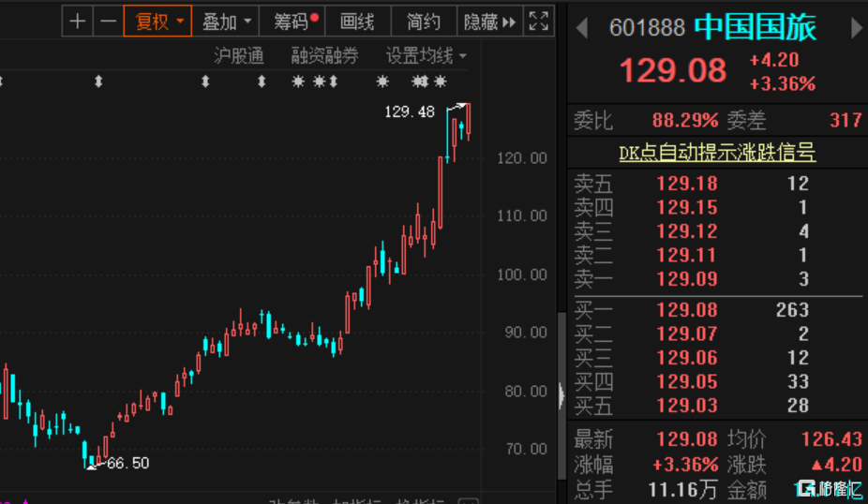Zoom out chart with minus button
The width and height of the screenshot is (868, 504).
[108, 22]
